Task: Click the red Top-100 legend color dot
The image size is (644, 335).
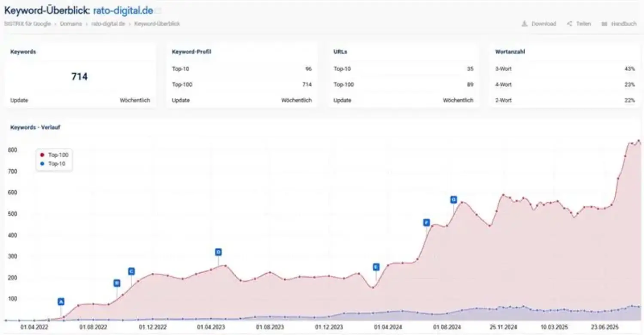Action: (x=42, y=155)
